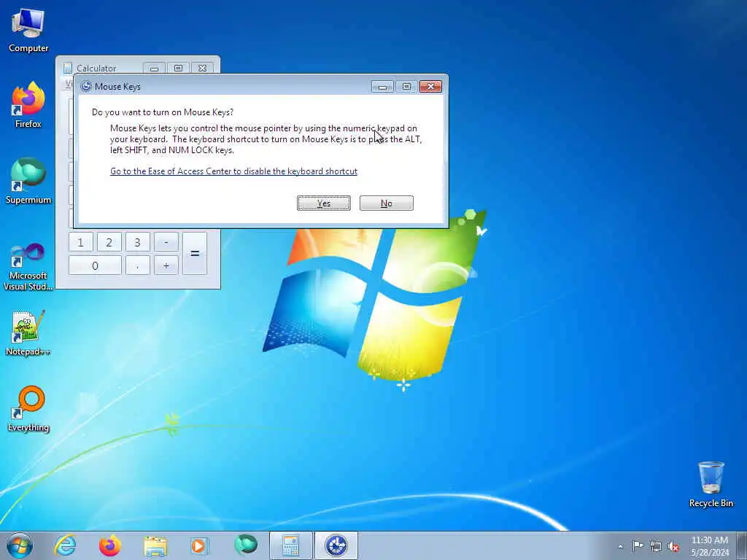Image resolution: width=747 pixels, height=560 pixels.
Task: Launch Supermium from the taskbar
Action: (245, 545)
